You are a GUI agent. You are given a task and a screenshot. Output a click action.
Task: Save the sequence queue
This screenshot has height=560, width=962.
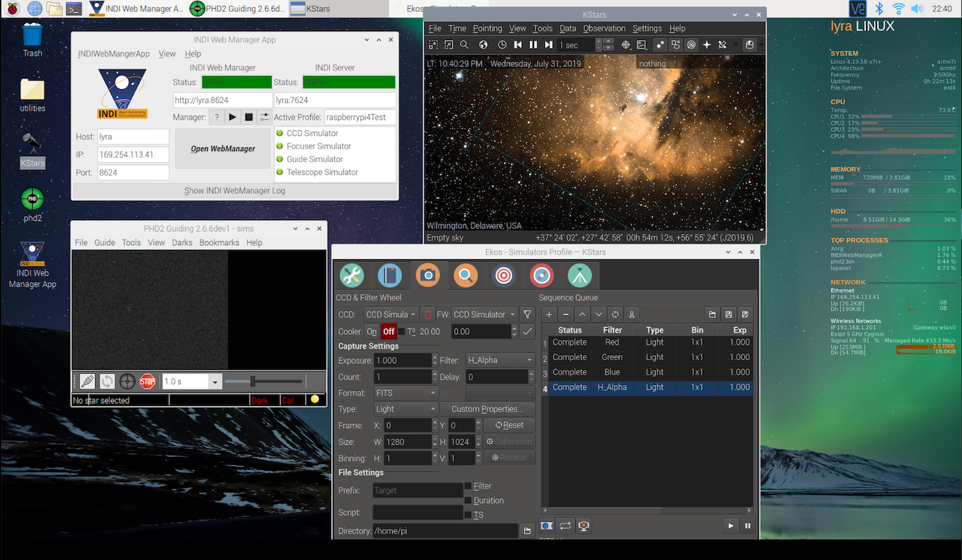[729, 315]
